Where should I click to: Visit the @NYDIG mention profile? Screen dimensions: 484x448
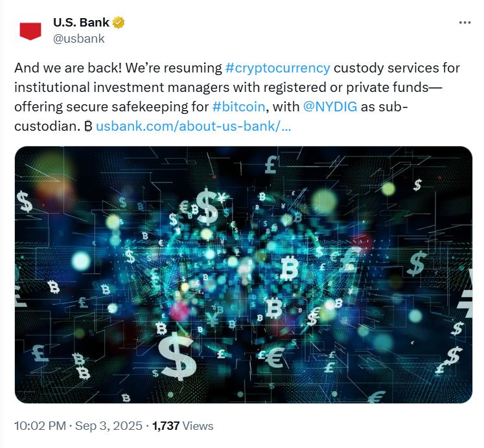tap(330, 107)
